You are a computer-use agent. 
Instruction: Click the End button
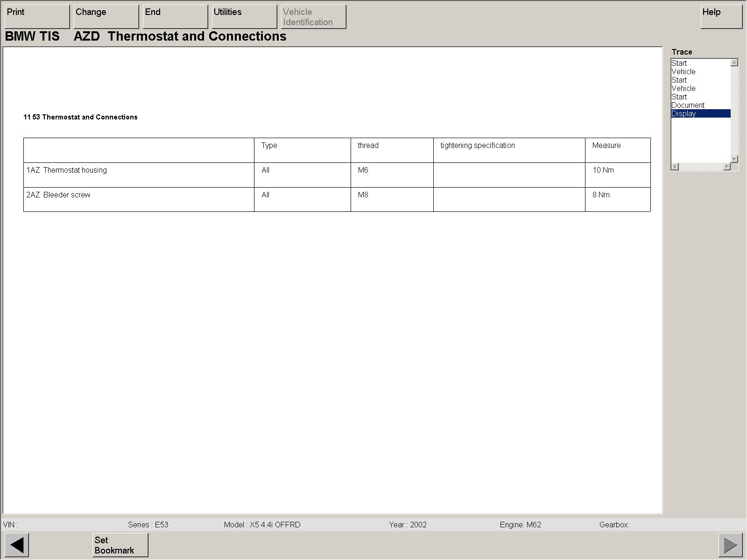coord(175,17)
